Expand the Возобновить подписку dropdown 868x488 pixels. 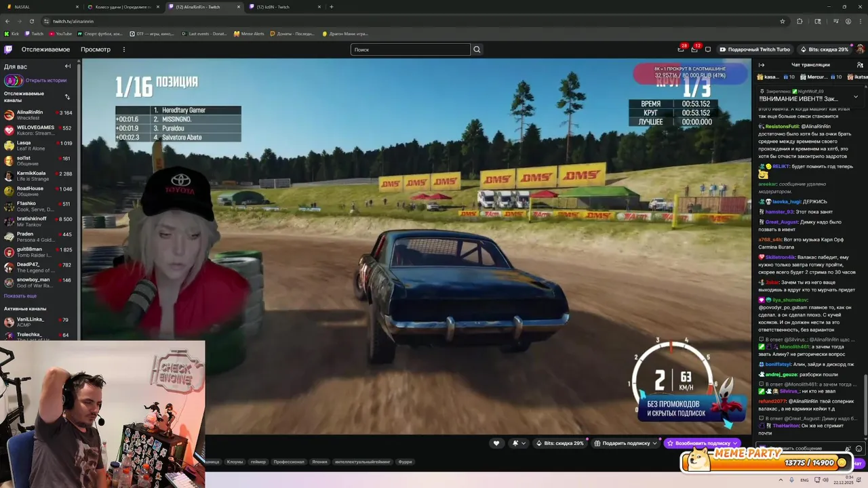pos(735,443)
